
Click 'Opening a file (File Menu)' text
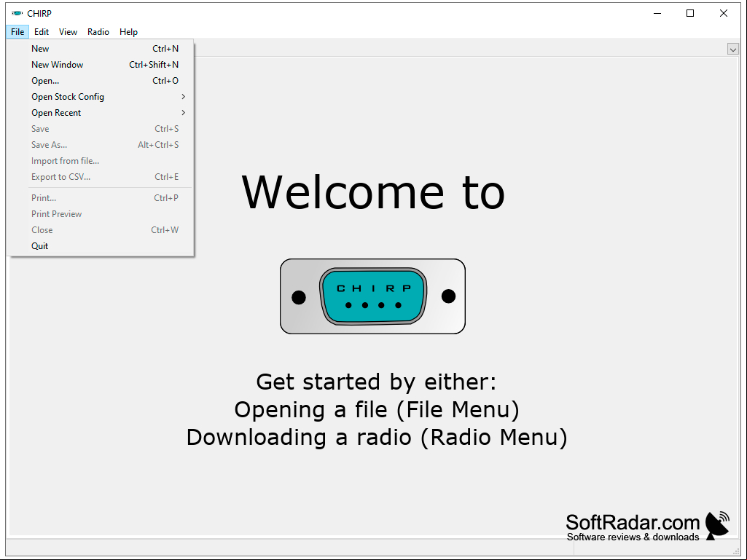377,409
